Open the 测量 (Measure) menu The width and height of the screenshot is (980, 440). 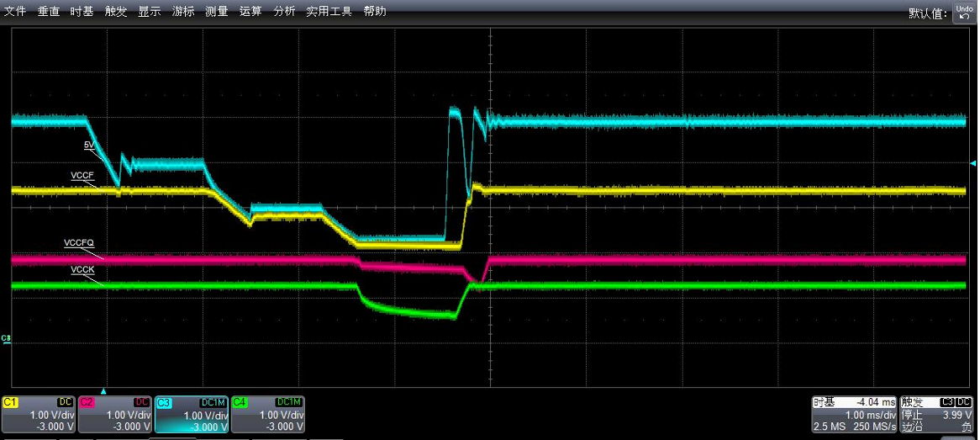[217, 11]
